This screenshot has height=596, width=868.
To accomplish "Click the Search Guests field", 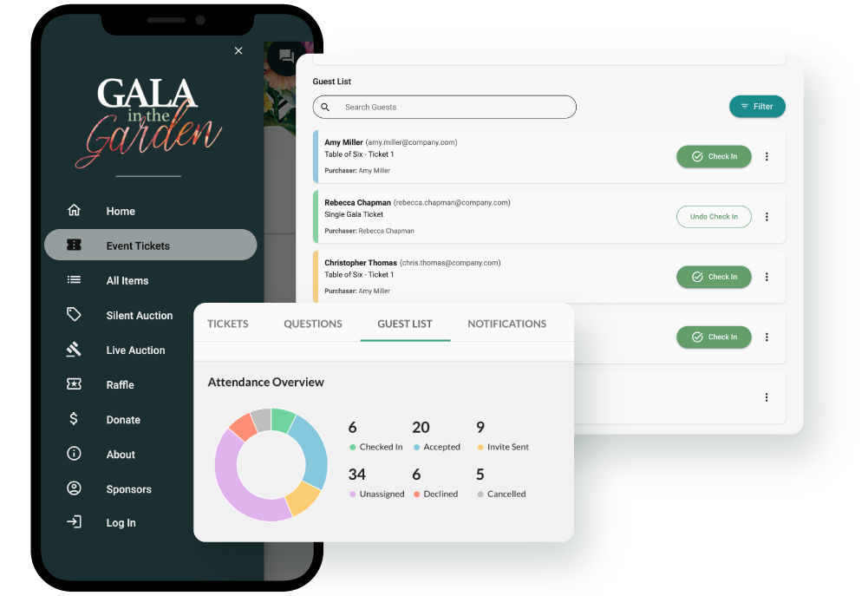I will tap(445, 107).
